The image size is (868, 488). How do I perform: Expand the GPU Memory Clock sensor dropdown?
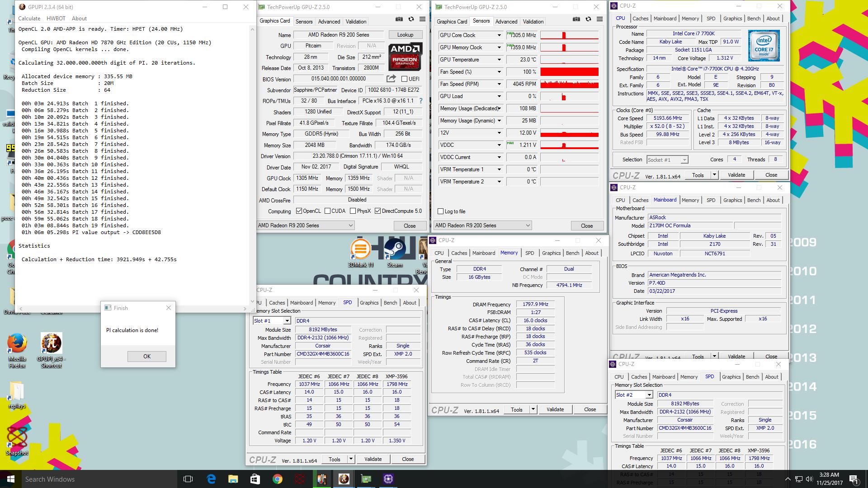(499, 47)
